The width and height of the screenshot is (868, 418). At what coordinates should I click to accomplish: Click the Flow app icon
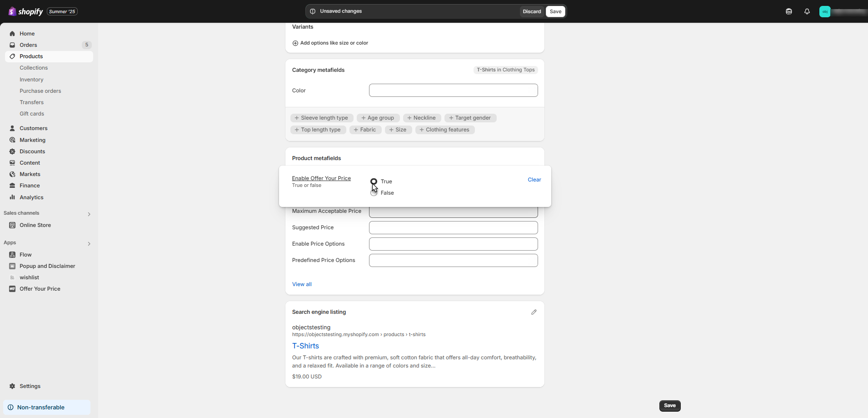click(x=12, y=255)
